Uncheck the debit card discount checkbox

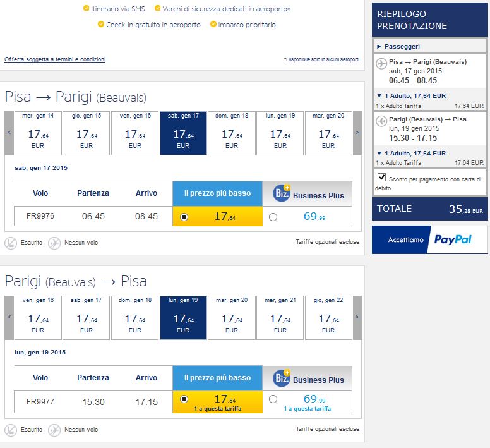tap(381, 178)
